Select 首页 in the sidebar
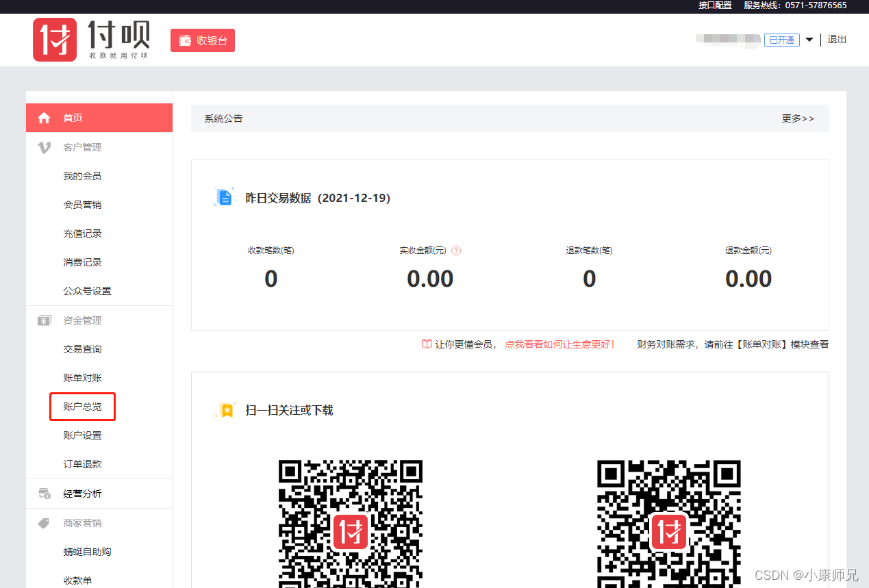869x588 pixels. click(x=99, y=118)
